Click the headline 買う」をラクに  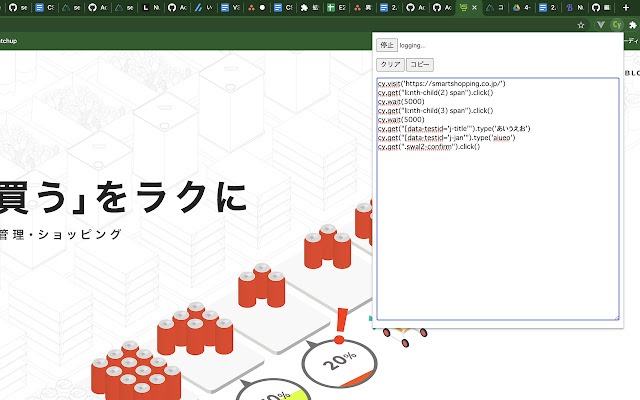pyautogui.click(x=122, y=198)
